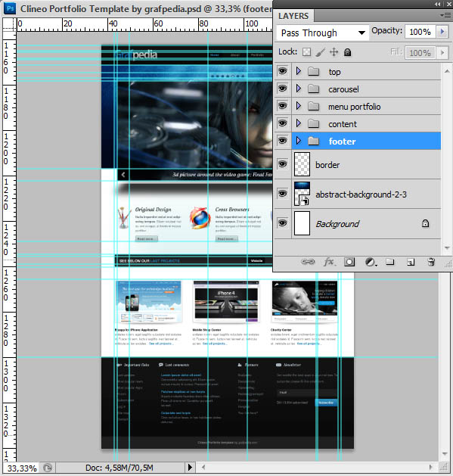Expand the content layer group
The height and width of the screenshot is (476, 453).
pyautogui.click(x=298, y=123)
